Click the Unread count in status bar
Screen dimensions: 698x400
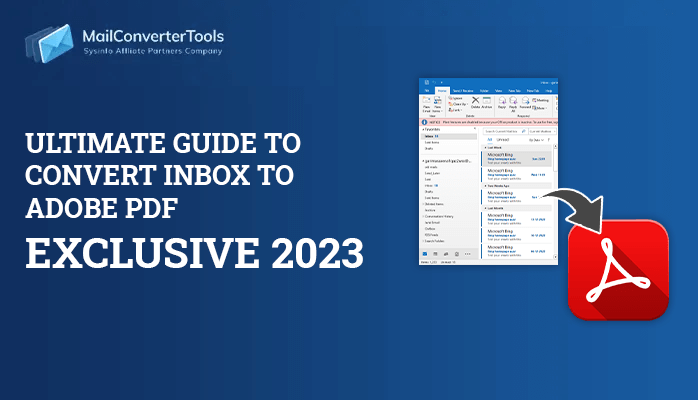(448, 263)
